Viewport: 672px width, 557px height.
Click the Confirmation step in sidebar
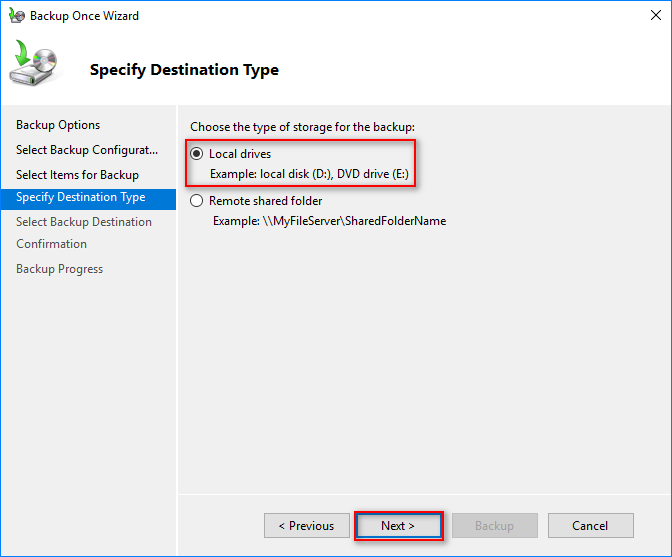click(51, 244)
